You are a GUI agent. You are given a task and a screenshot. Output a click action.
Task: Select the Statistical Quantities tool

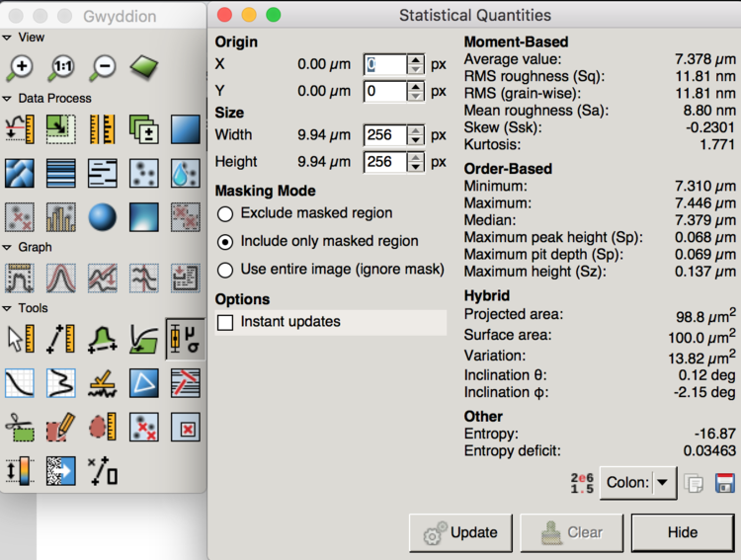point(185,339)
